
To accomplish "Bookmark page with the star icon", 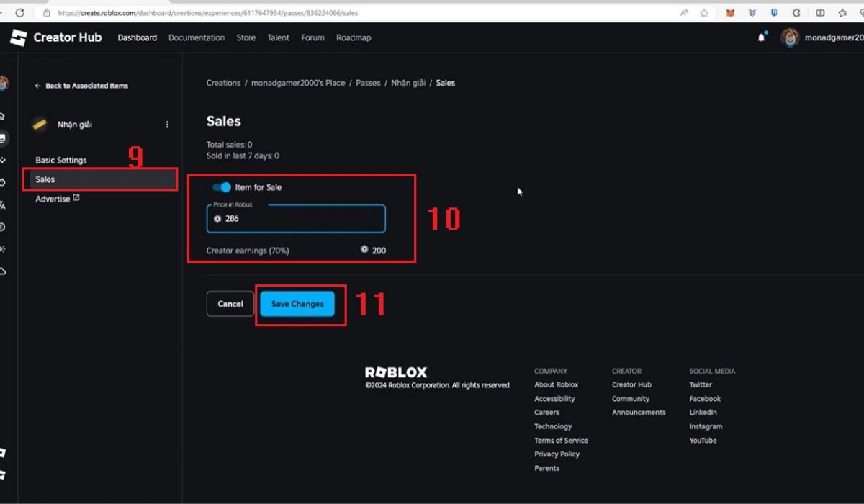I will click(x=704, y=13).
